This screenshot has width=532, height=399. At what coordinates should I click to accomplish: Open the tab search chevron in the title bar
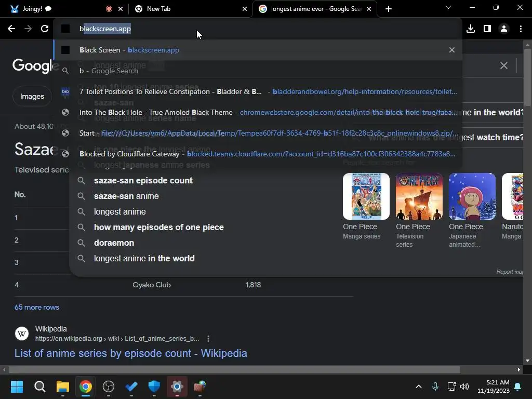click(x=448, y=7)
